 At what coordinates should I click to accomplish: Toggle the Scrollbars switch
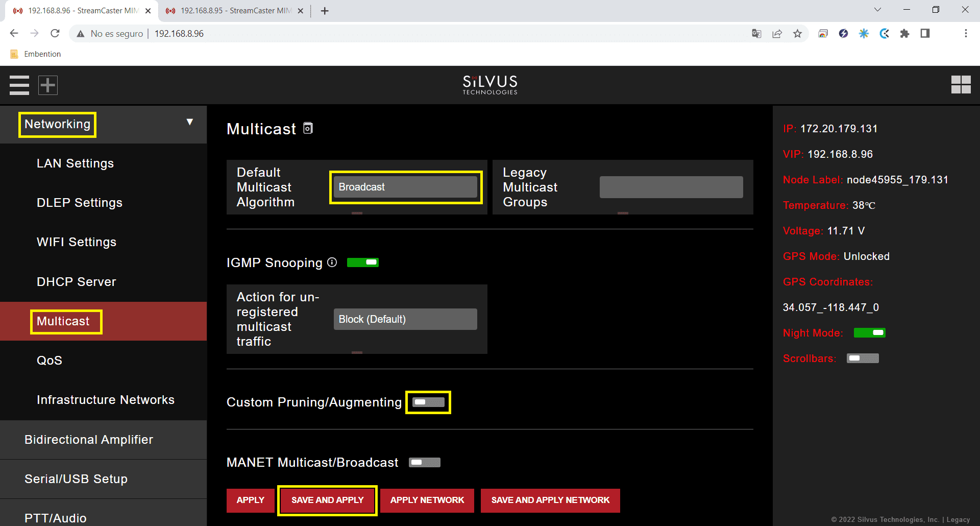pyautogui.click(x=863, y=358)
